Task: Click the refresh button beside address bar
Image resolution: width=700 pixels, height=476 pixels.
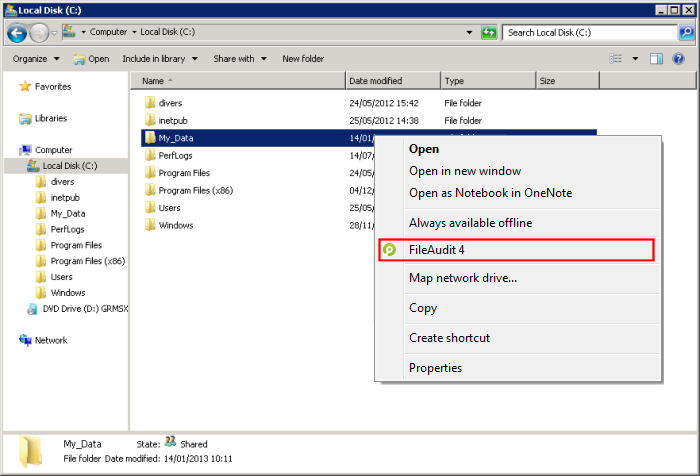Action: (x=489, y=33)
